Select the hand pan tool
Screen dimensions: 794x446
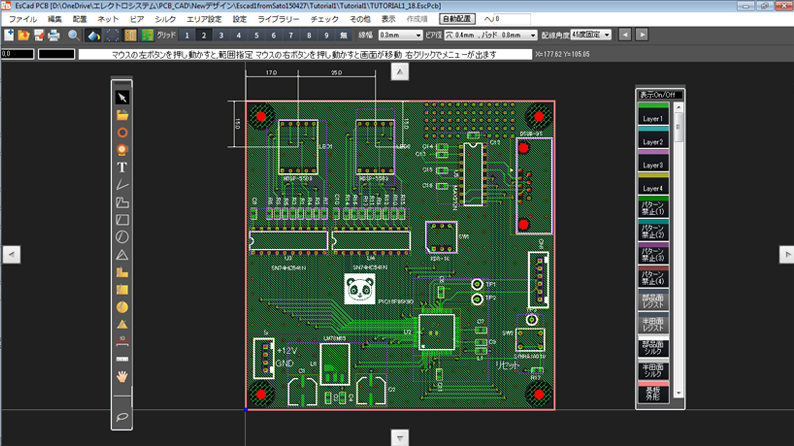[122, 376]
